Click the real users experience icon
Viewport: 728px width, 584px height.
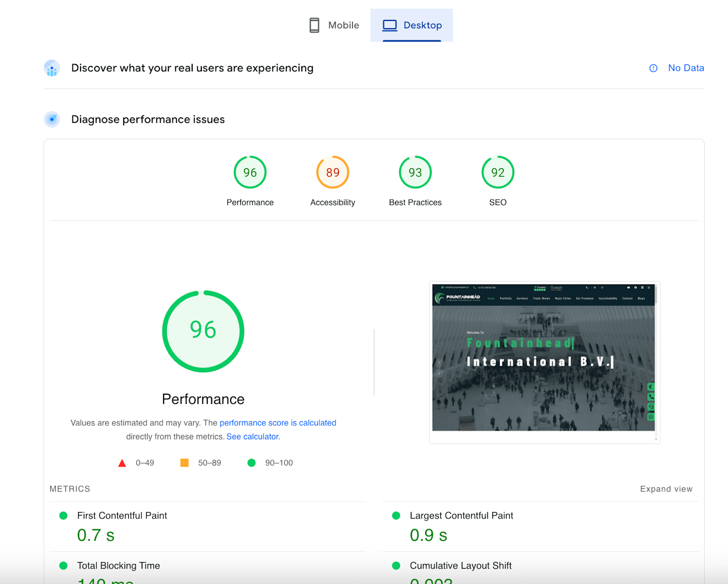pyautogui.click(x=52, y=68)
